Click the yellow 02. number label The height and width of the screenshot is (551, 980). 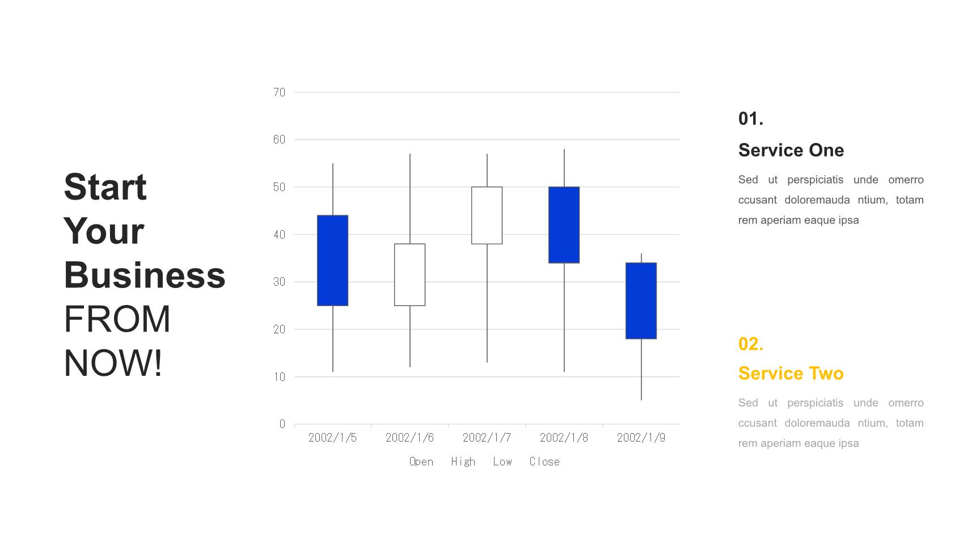click(751, 344)
